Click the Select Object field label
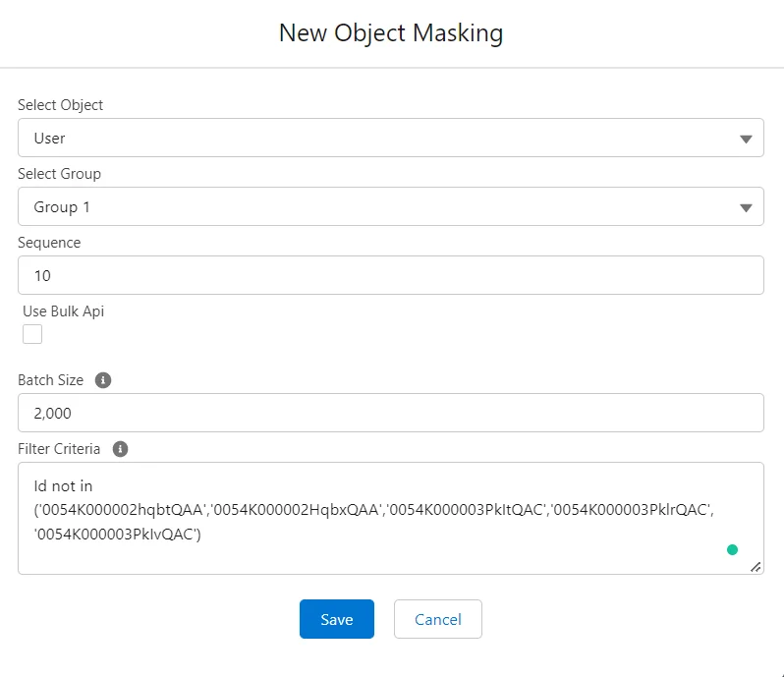 [60, 105]
